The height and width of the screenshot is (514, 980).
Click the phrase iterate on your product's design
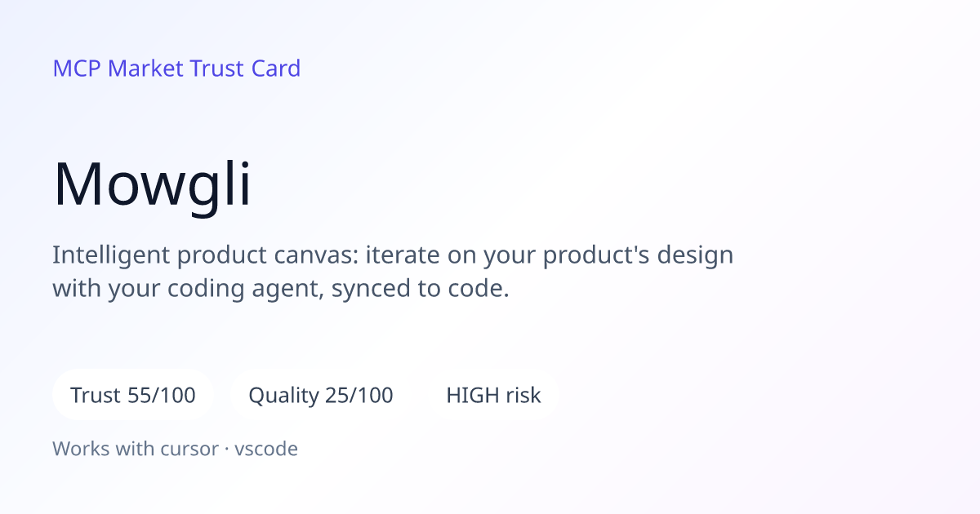point(549,255)
